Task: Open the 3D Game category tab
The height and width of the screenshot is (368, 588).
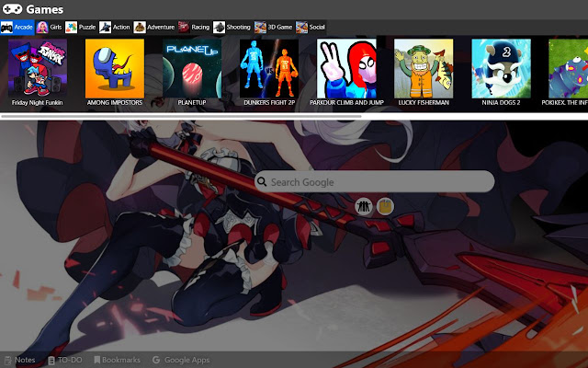Action: (x=274, y=27)
